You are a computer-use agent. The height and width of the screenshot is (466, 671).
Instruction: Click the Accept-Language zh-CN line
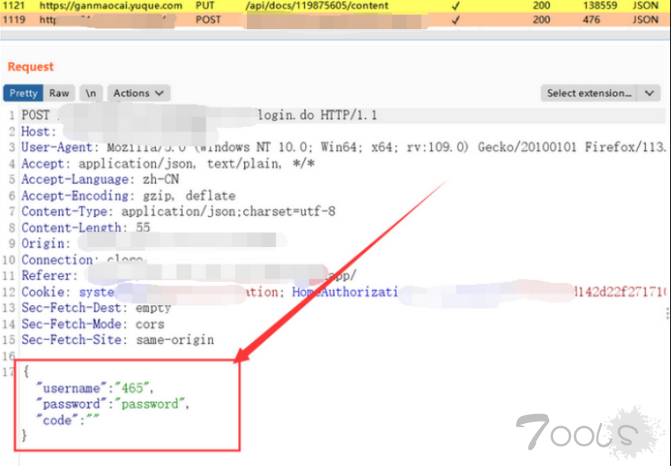pyautogui.click(x=100, y=179)
